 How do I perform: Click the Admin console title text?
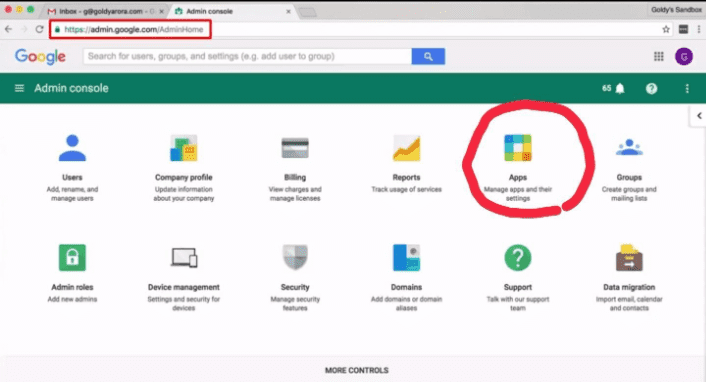click(71, 88)
